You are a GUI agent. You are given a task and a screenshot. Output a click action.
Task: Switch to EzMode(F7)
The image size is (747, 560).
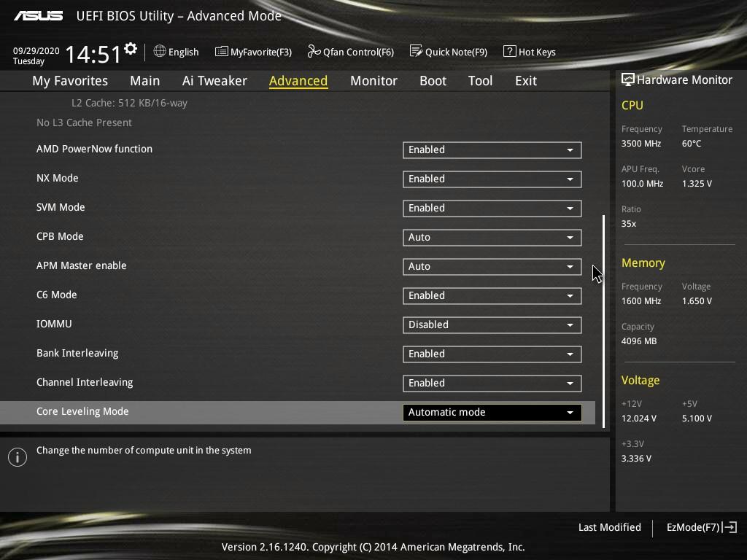(702, 527)
